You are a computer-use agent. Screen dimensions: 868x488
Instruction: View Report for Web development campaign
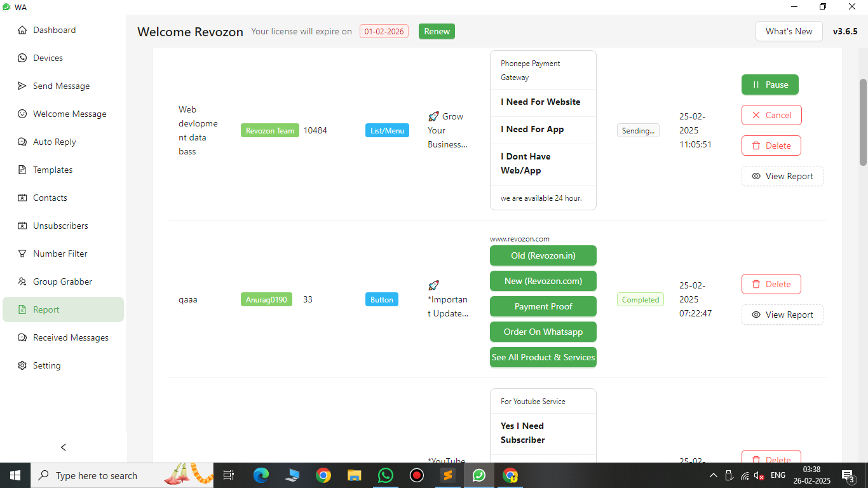click(x=782, y=176)
